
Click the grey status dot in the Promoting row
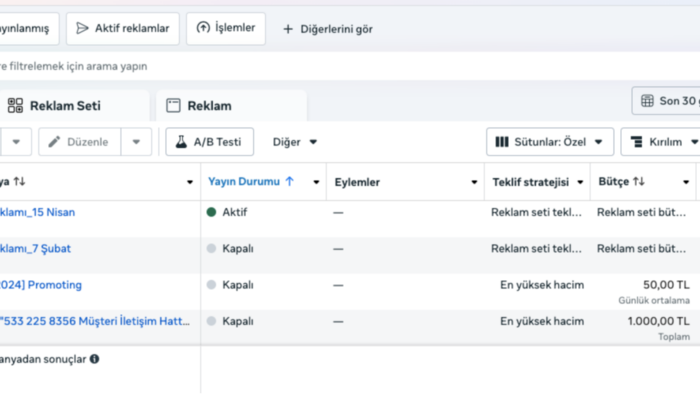tap(212, 285)
